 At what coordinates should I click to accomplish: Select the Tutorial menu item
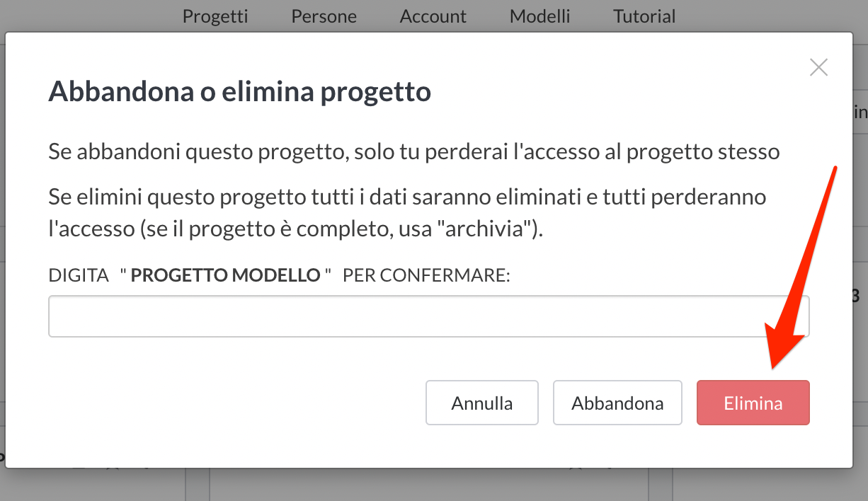(x=644, y=16)
